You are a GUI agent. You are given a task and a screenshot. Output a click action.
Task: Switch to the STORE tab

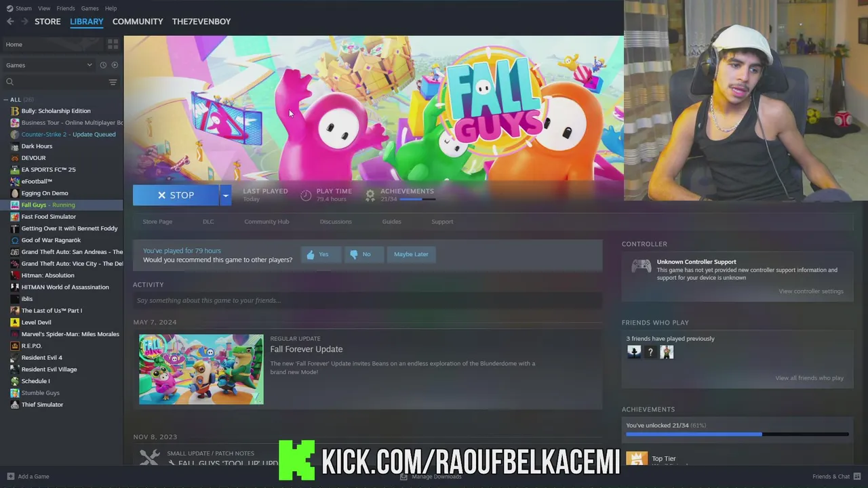47,22
